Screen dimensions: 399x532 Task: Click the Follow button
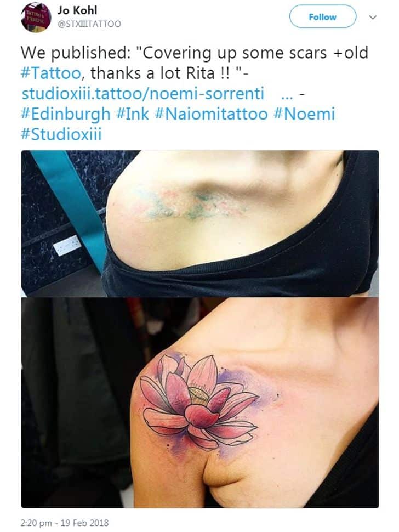[x=322, y=16]
